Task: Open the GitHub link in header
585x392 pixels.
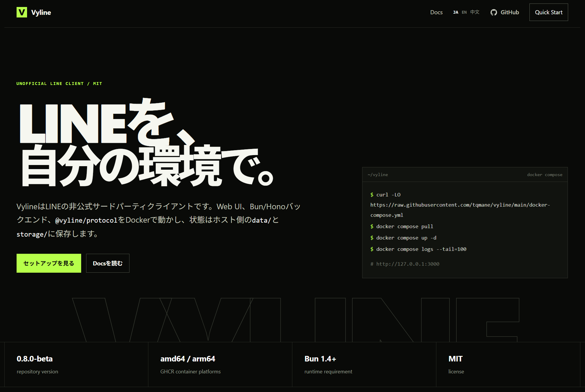Action: tap(505, 12)
